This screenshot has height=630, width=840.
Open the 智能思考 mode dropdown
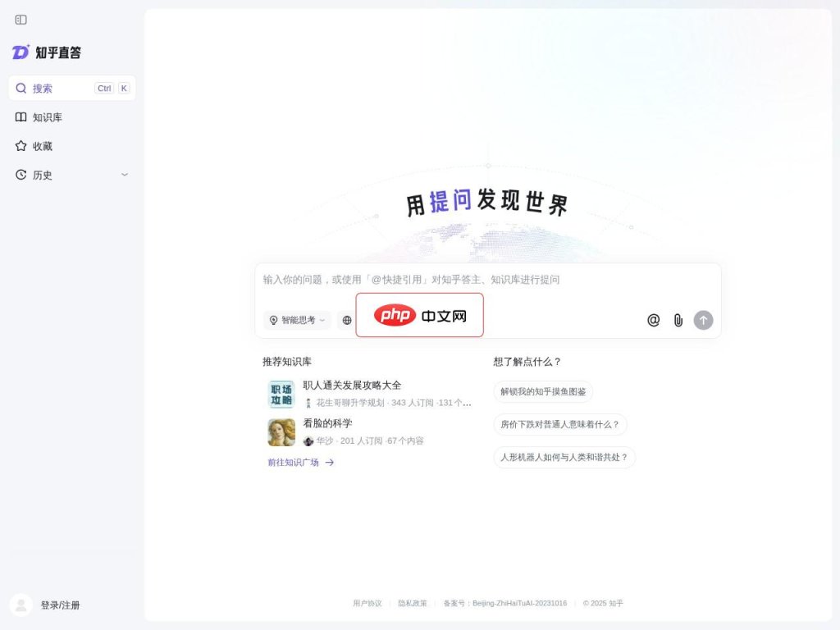297,321
